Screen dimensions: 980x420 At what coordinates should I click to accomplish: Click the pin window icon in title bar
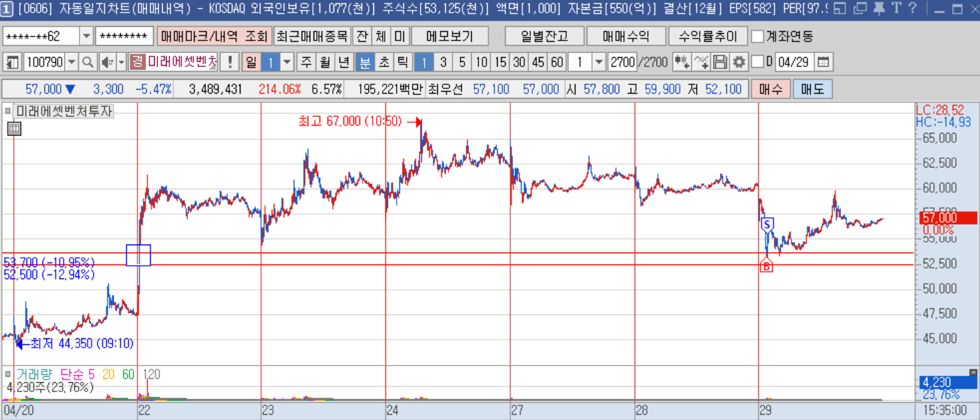click(x=878, y=9)
